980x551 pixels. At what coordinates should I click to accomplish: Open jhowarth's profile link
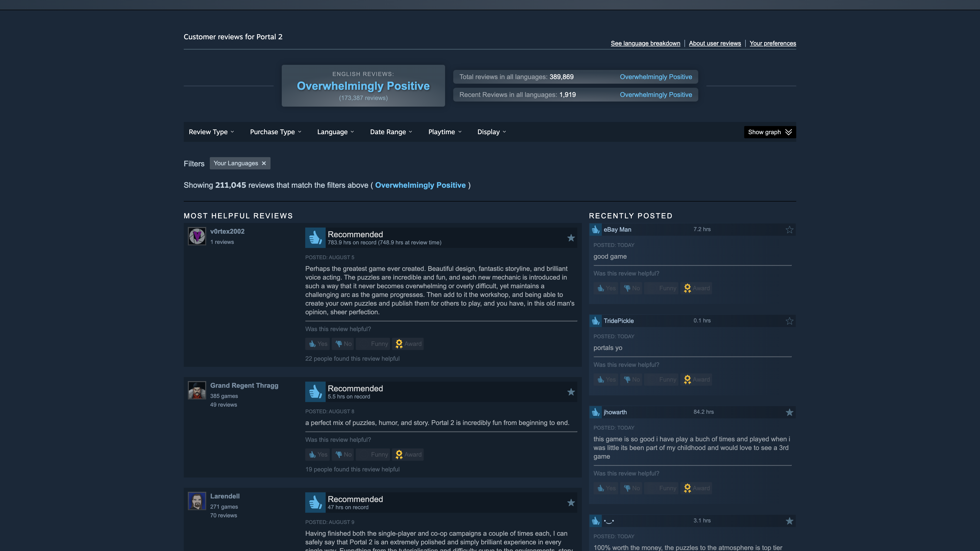coord(615,412)
